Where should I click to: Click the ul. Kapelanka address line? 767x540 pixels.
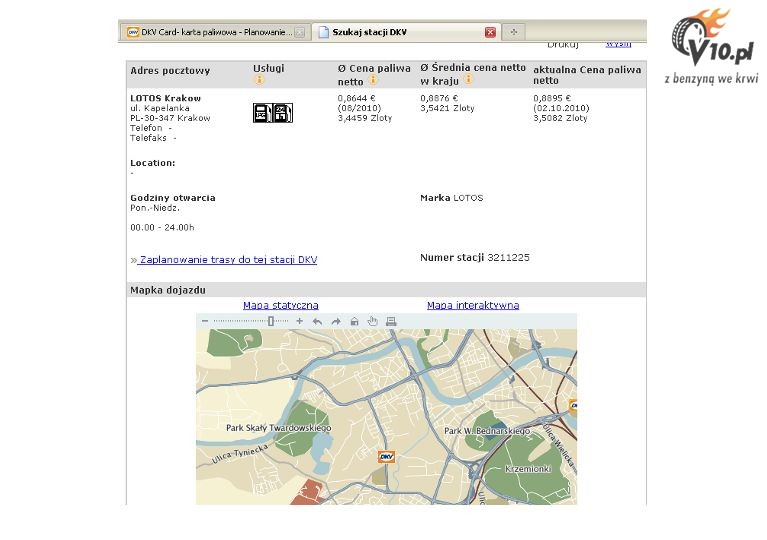pyautogui.click(x=159, y=108)
